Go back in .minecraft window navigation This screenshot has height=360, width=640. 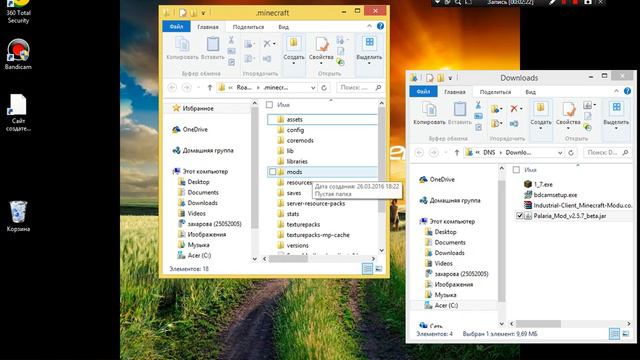[x=172, y=87]
